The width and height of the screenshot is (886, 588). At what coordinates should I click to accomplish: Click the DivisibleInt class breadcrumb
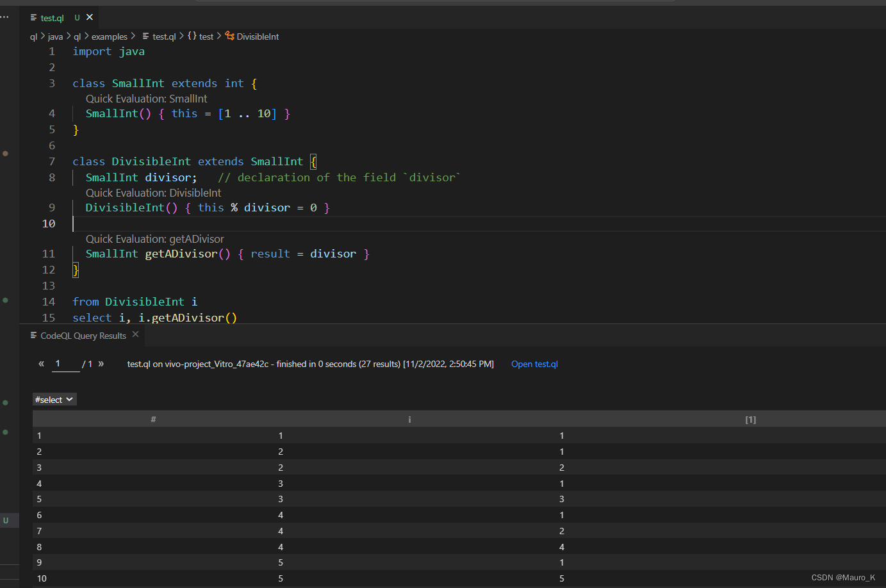tap(258, 37)
